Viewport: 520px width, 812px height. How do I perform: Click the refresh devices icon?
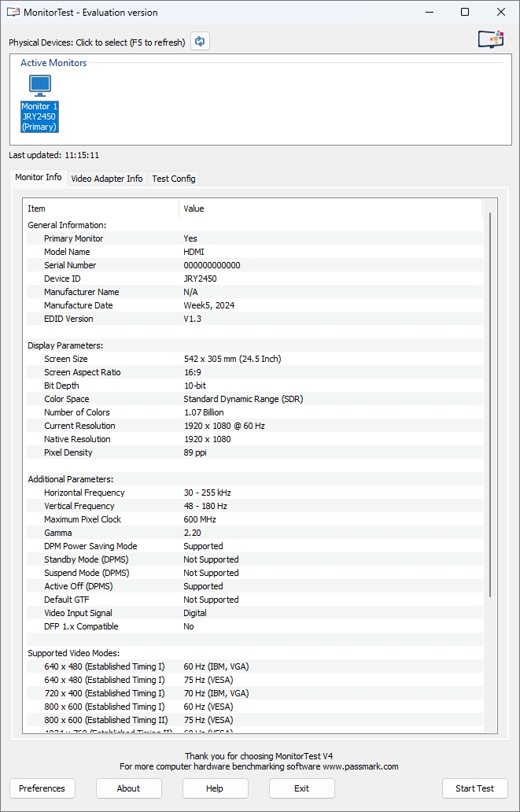(x=201, y=42)
